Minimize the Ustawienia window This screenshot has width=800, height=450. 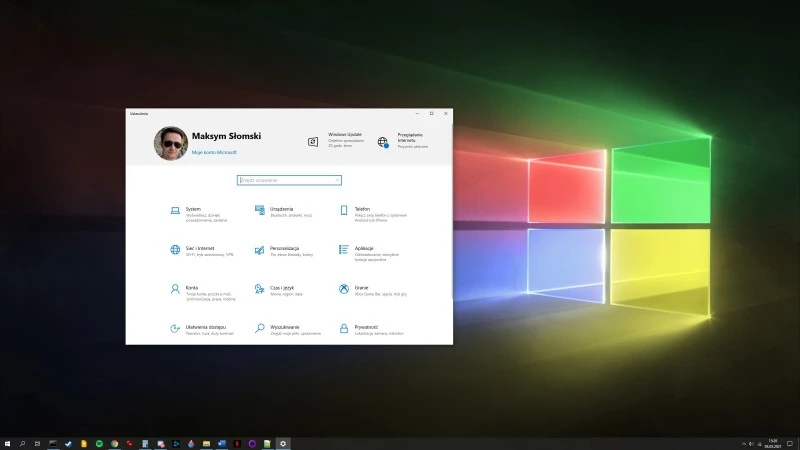click(x=417, y=113)
